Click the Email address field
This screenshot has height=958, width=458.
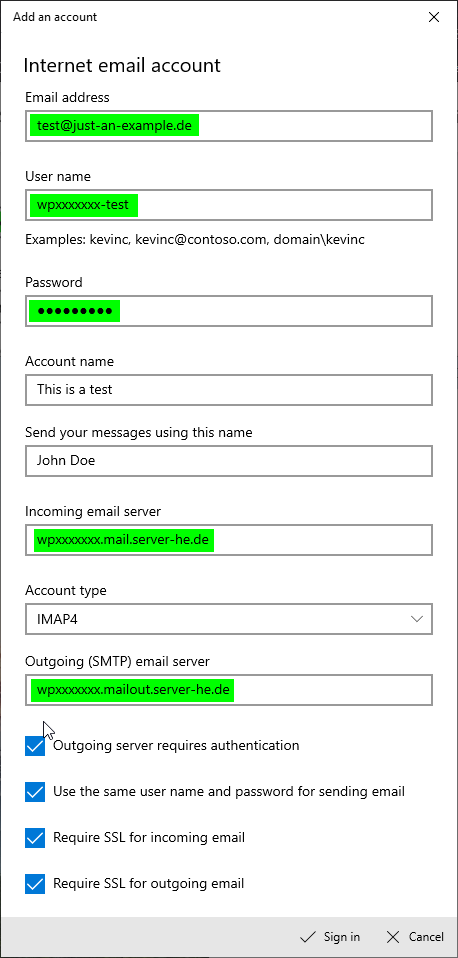pyautogui.click(x=229, y=126)
